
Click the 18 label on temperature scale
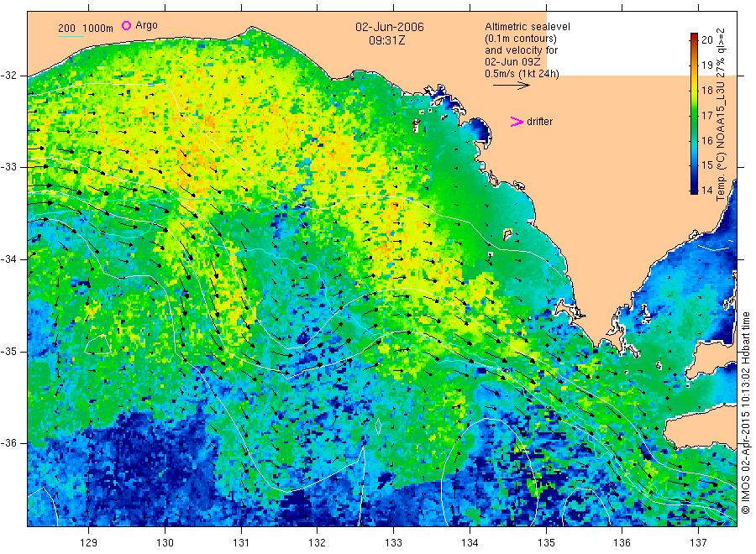(706, 90)
